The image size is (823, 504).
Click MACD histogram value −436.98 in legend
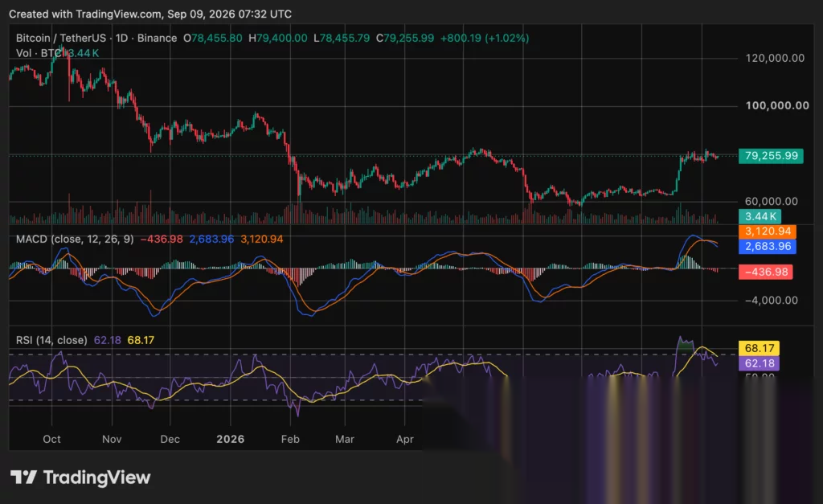click(x=162, y=240)
